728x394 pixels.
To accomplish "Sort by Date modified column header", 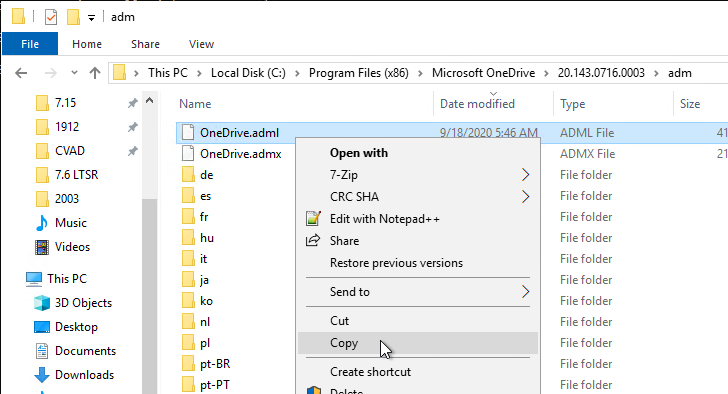I will tap(477, 104).
